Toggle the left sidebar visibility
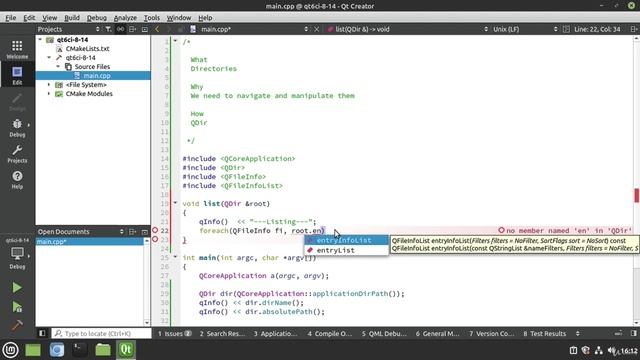Image resolution: width=640 pixels, height=360 pixels. pyautogui.click(x=42, y=333)
